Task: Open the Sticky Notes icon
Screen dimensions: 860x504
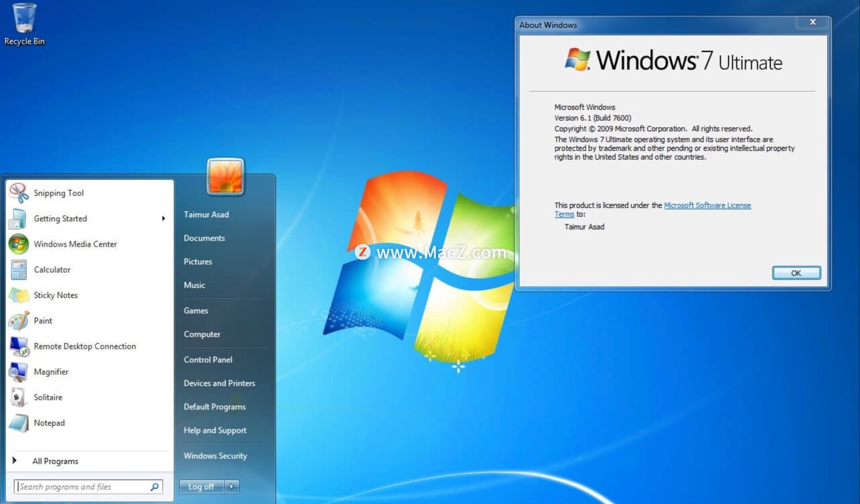Action: click(x=19, y=295)
